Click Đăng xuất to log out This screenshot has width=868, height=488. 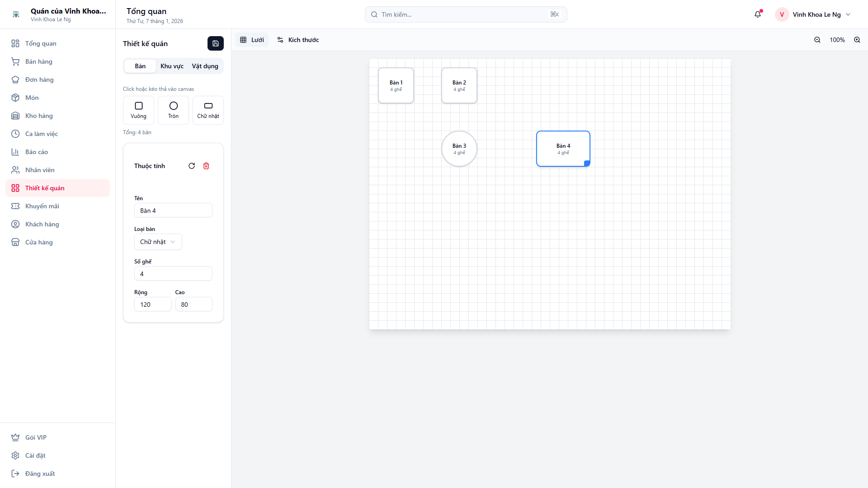tap(39, 473)
